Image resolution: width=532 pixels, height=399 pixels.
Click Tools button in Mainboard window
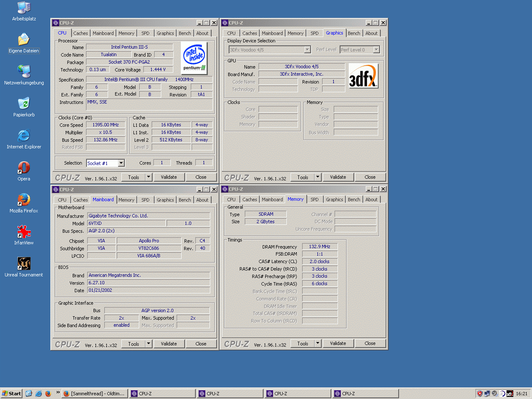(134, 344)
